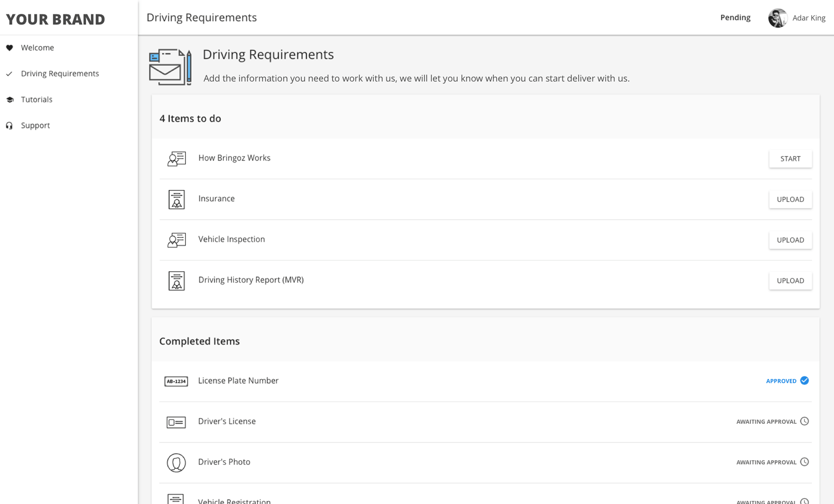Screen dimensions: 834x504
Task: Click the Driving History Report (MVR) label
Action: point(251,280)
